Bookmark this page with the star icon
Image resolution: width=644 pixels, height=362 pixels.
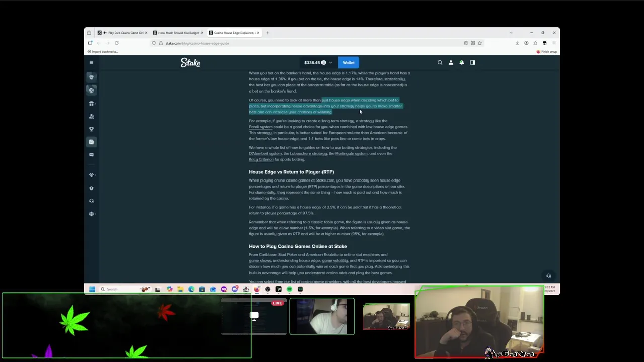pos(480,43)
